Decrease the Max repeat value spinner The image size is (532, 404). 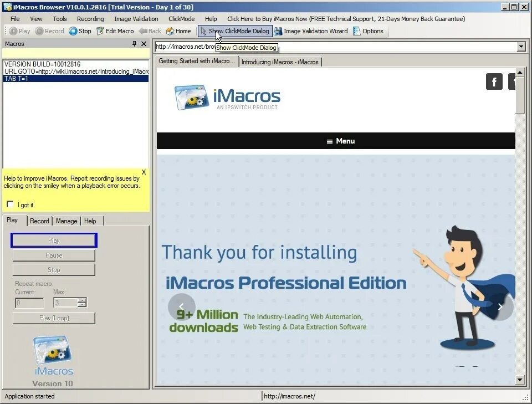(x=82, y=305)
